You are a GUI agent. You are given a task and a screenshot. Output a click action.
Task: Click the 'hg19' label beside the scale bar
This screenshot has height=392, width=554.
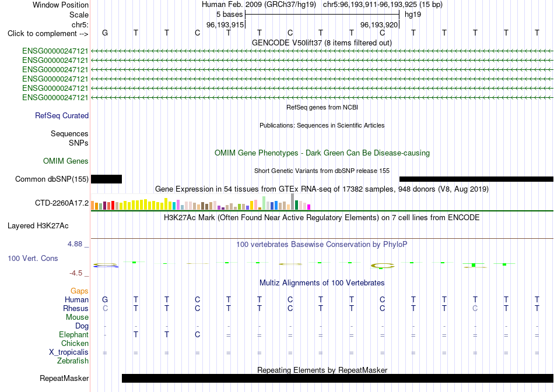click(x=413, y=15)
